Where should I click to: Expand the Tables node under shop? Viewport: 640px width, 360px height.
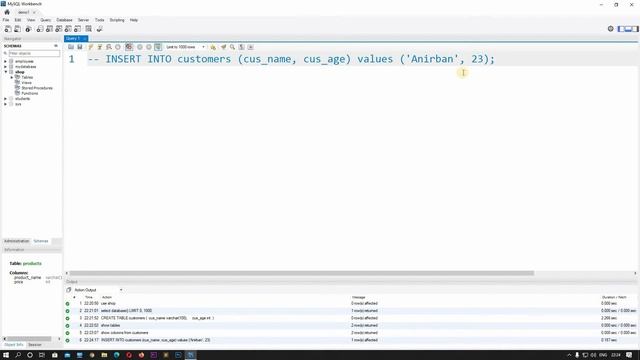coord(12,77)
